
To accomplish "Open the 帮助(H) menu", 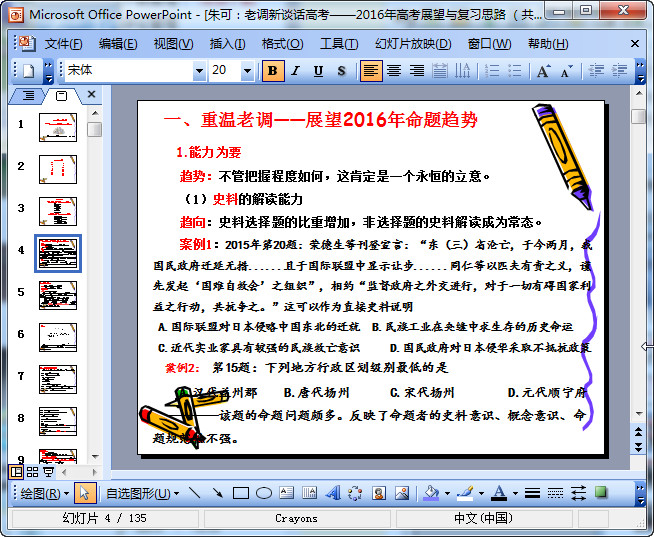I will point(548,44).
